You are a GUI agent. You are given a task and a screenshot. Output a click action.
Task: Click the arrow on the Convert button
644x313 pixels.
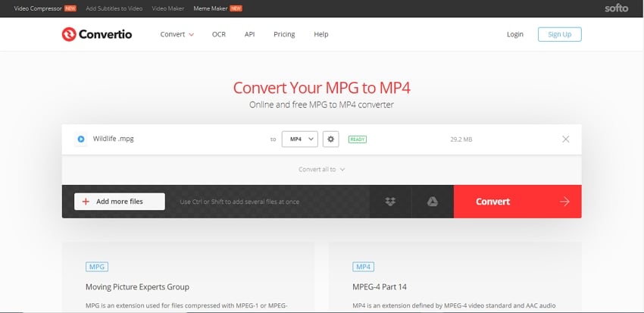pyautogui.click(x=564, y=202)
